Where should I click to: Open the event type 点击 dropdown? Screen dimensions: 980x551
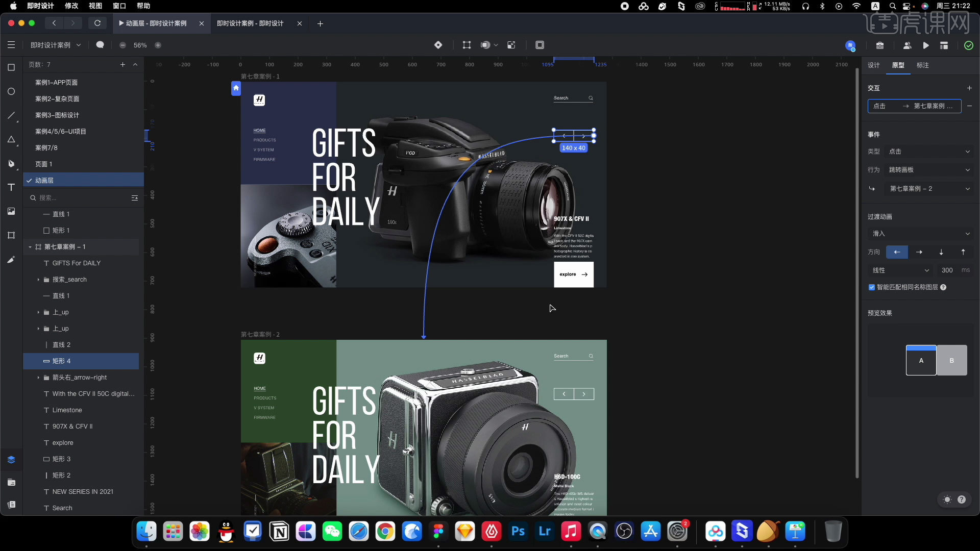tap(929, 152)
